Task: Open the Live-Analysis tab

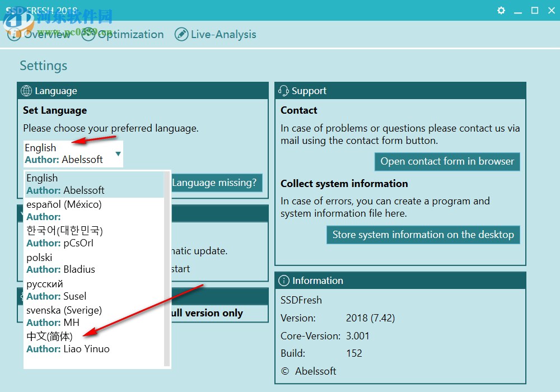Action: (216, 34)
